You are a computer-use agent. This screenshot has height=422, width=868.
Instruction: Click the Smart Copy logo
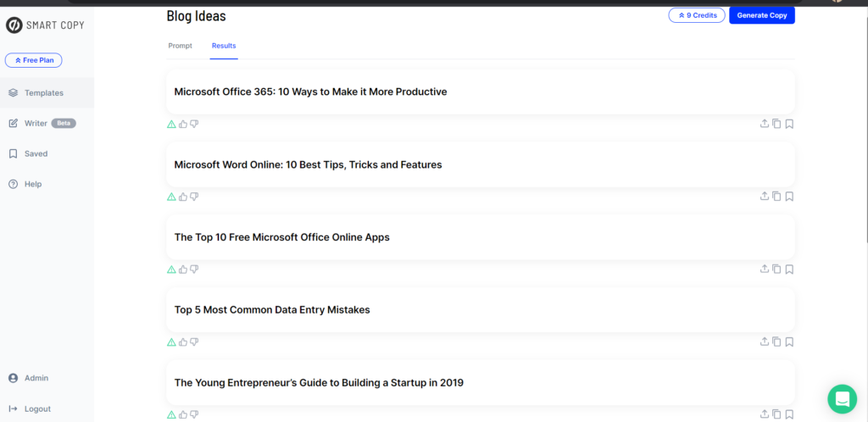(45, 25)
